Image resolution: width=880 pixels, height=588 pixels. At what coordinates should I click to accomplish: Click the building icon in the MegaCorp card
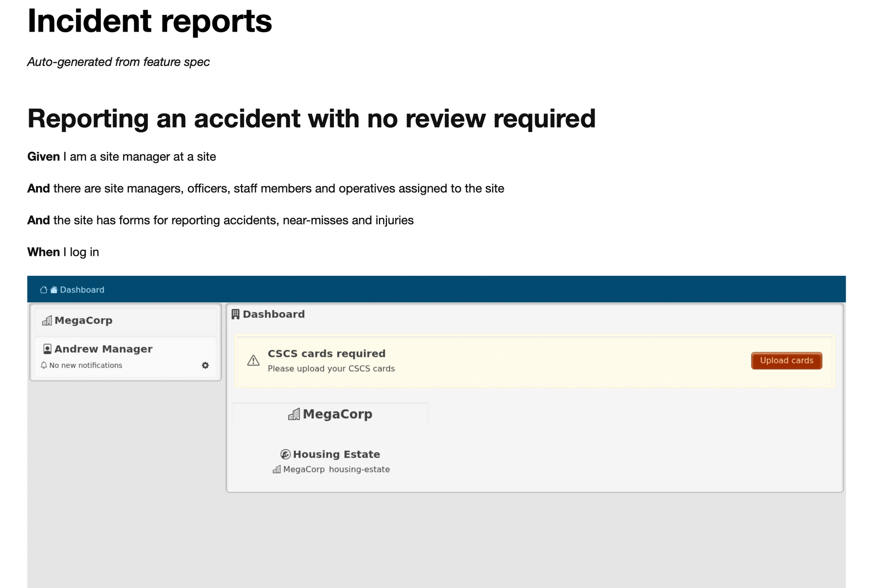294,414
